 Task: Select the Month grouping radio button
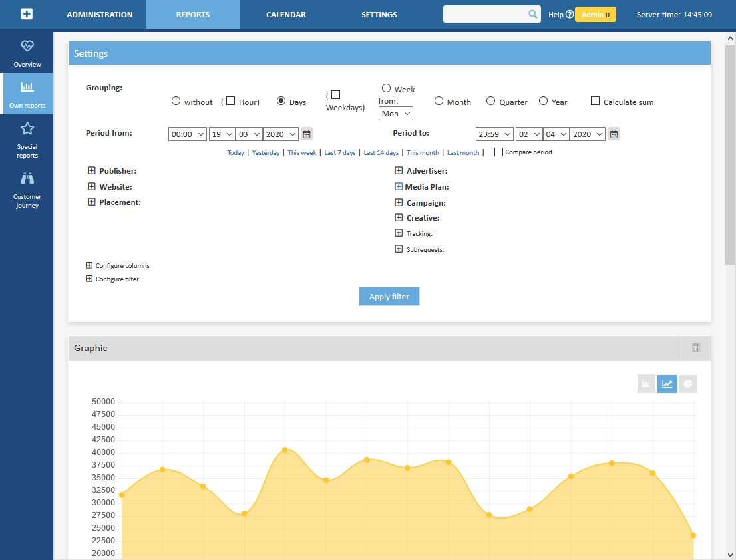coord(439,101)
